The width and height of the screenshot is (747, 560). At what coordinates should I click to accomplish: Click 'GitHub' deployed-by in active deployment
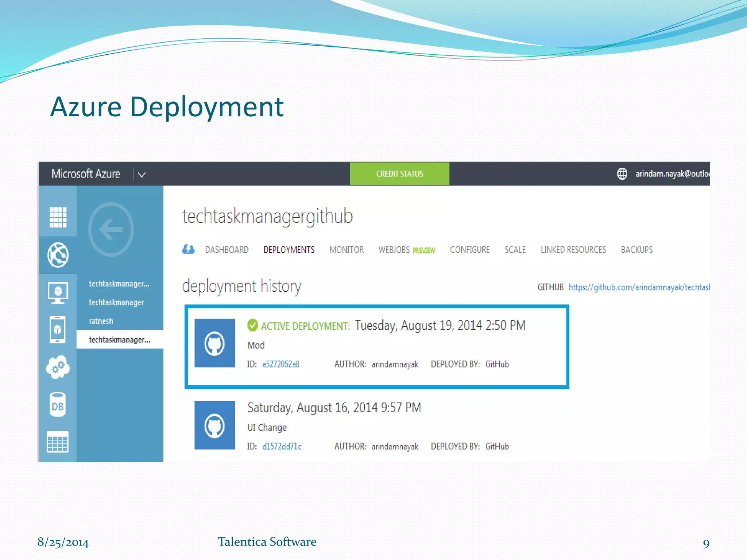497,364
